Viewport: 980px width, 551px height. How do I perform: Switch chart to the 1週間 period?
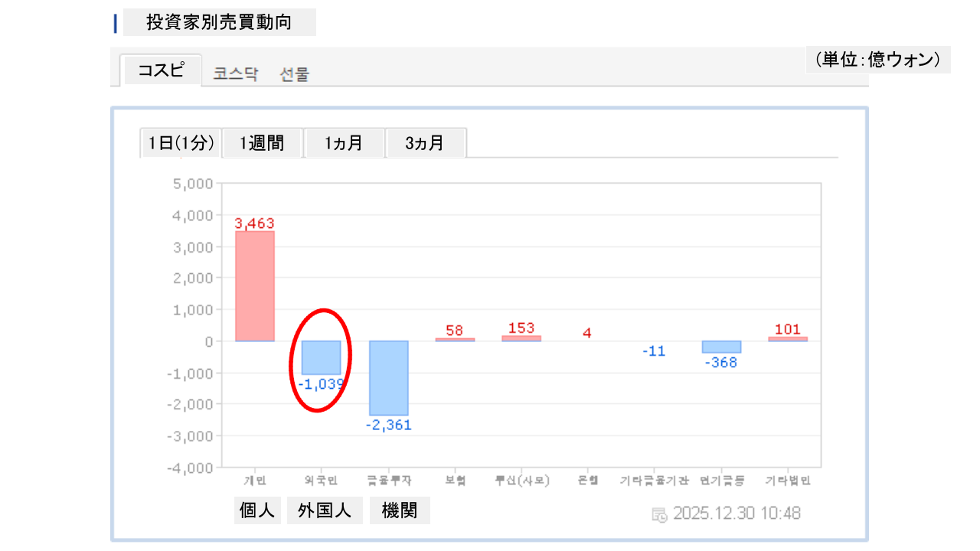pos(262,143)
